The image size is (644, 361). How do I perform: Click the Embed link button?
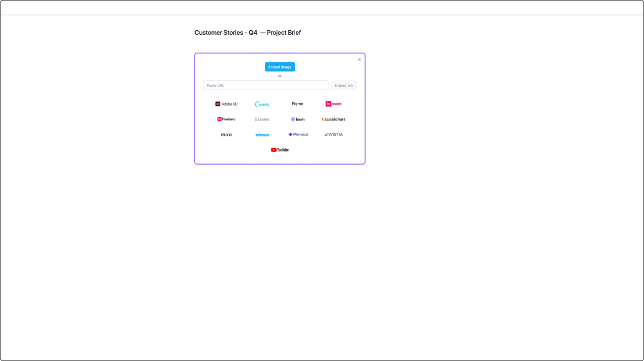coord(344,85)
